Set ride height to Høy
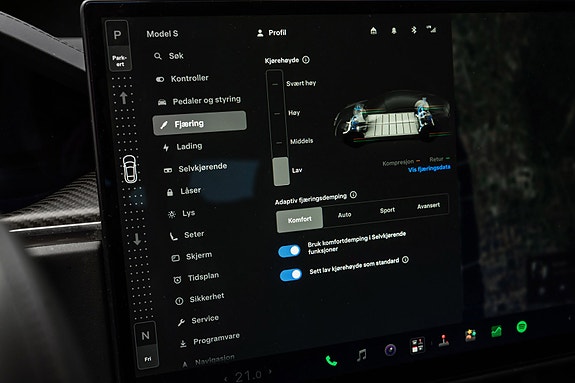575x383 pixels. (294, 113)
